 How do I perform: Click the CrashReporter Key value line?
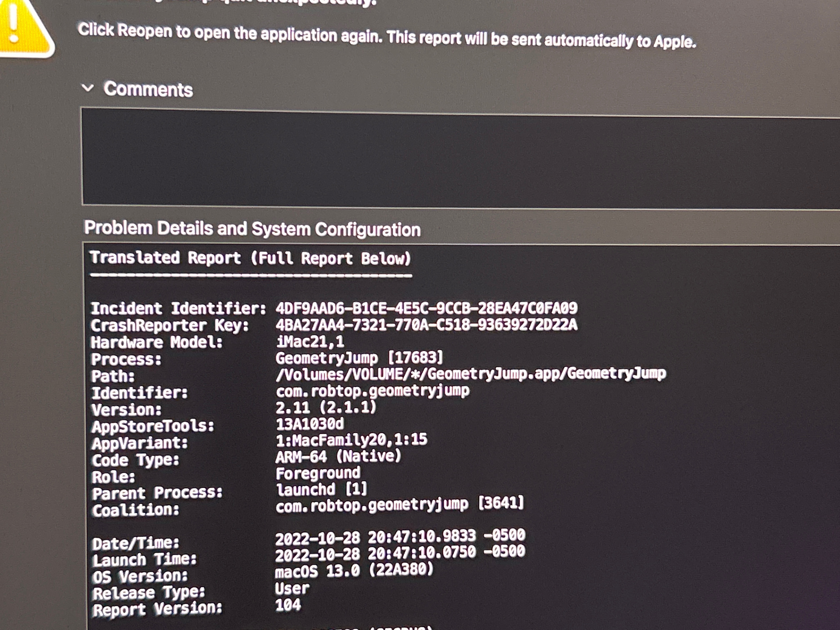coord(426,325)
